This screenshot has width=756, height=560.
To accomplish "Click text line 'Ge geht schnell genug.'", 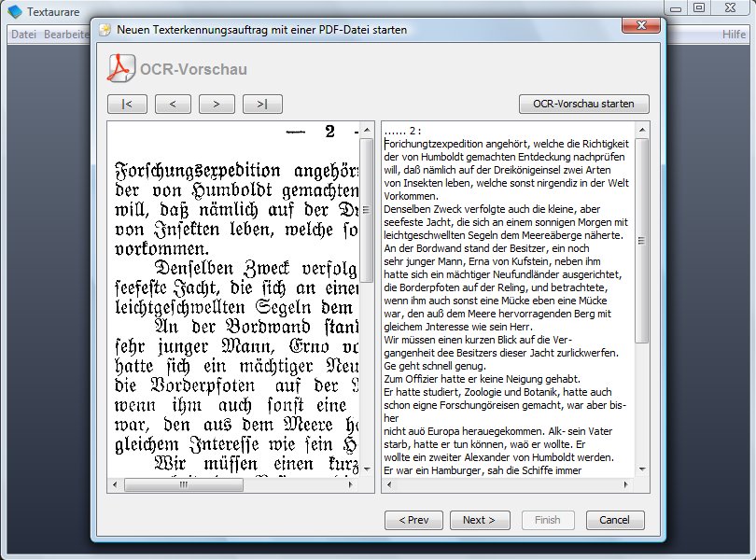I will tap(435, 366).
